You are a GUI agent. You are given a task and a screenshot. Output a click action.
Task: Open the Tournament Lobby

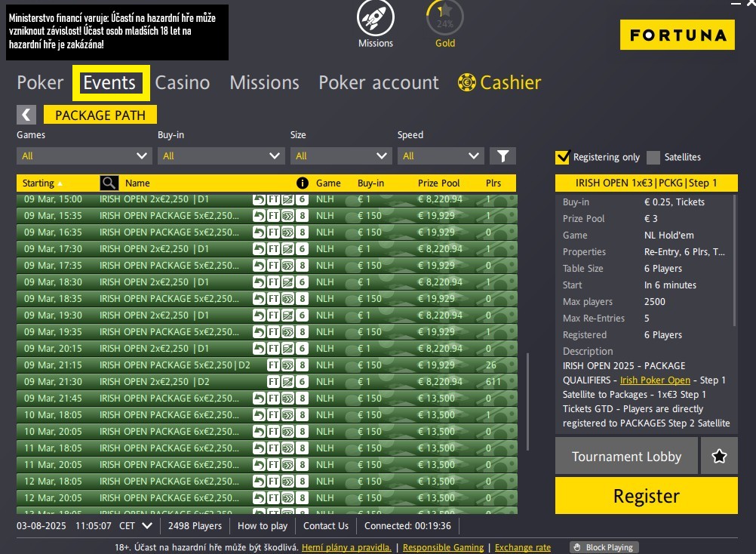click(x=626, y=456)
